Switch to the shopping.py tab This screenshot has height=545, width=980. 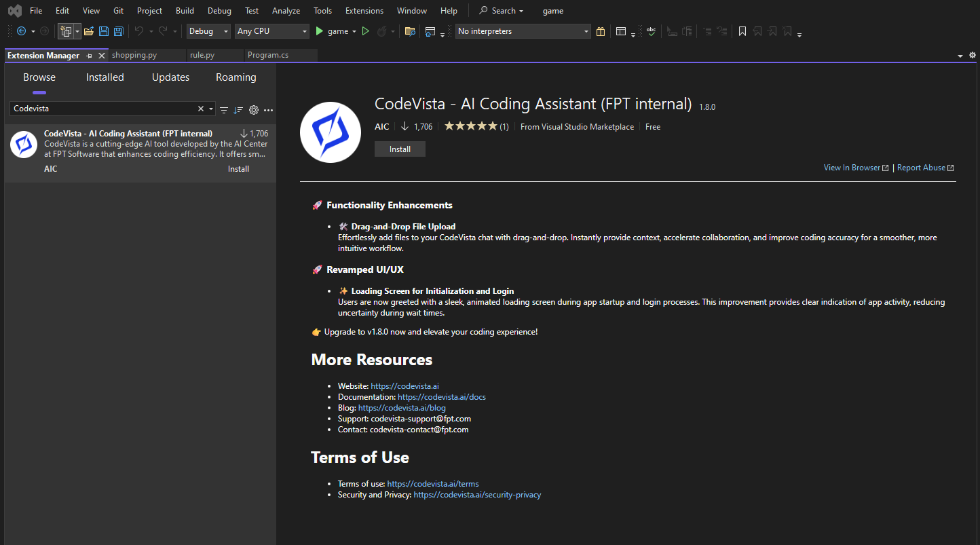tap(147, 55)
